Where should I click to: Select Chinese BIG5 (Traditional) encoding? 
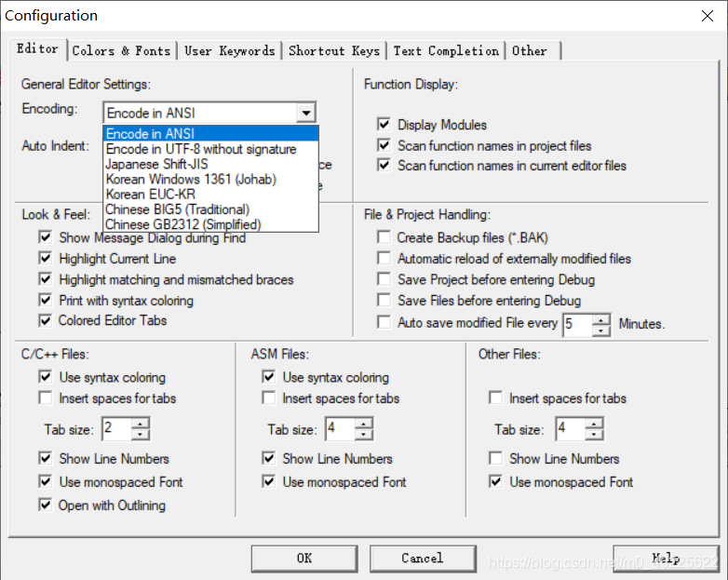pyautogui.click(x=210, y=209)
